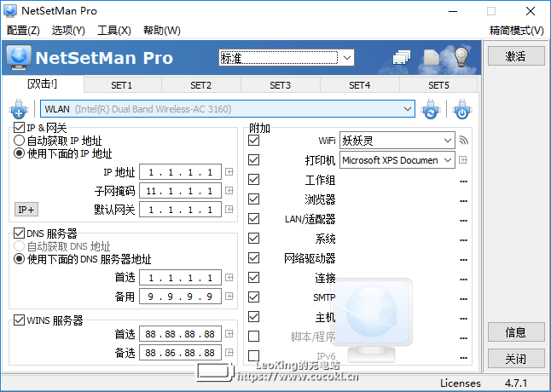Click the light bulb tips icon
This screenshot has width=551, height=392.
pyautogui.click(x=461, y=57)
